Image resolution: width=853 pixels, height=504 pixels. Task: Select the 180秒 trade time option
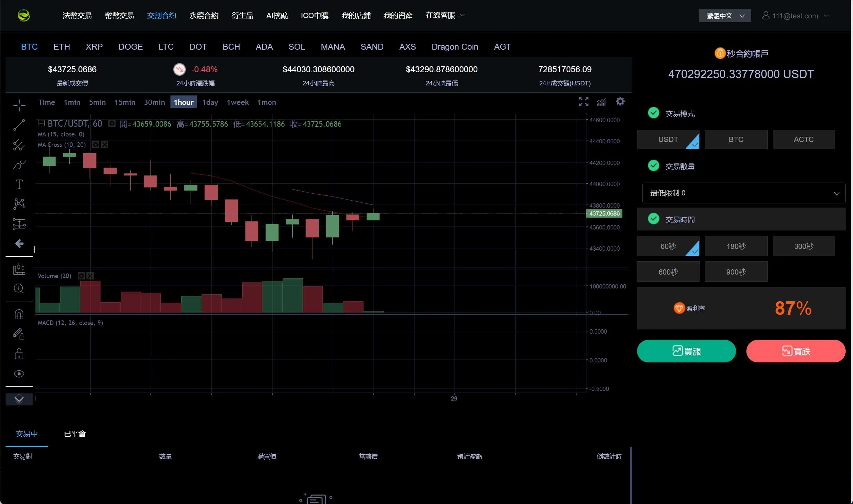tap(736, 246)
